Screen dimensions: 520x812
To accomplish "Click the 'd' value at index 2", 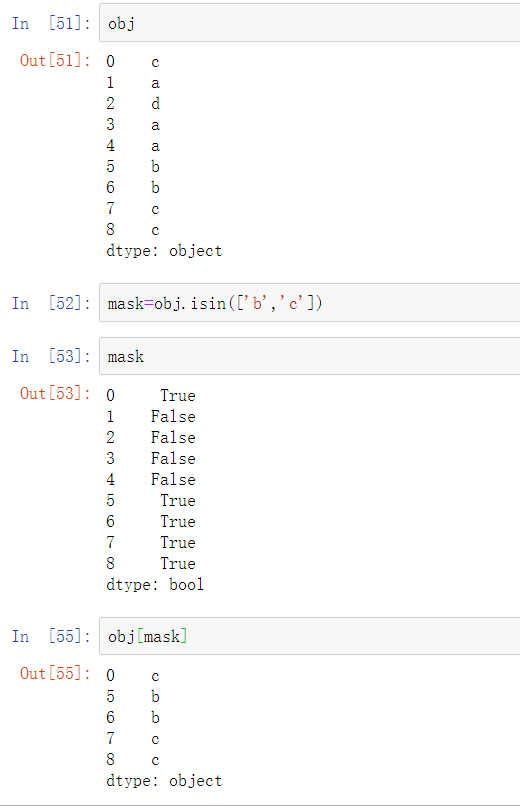I will pyautogui.click(x=155, y=104).
